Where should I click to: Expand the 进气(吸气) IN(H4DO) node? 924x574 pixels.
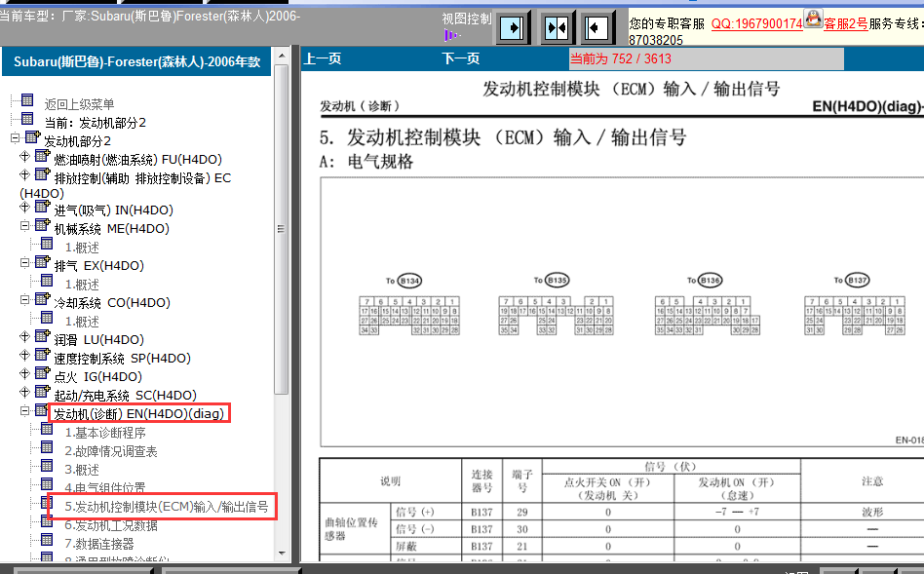[24, 207]
